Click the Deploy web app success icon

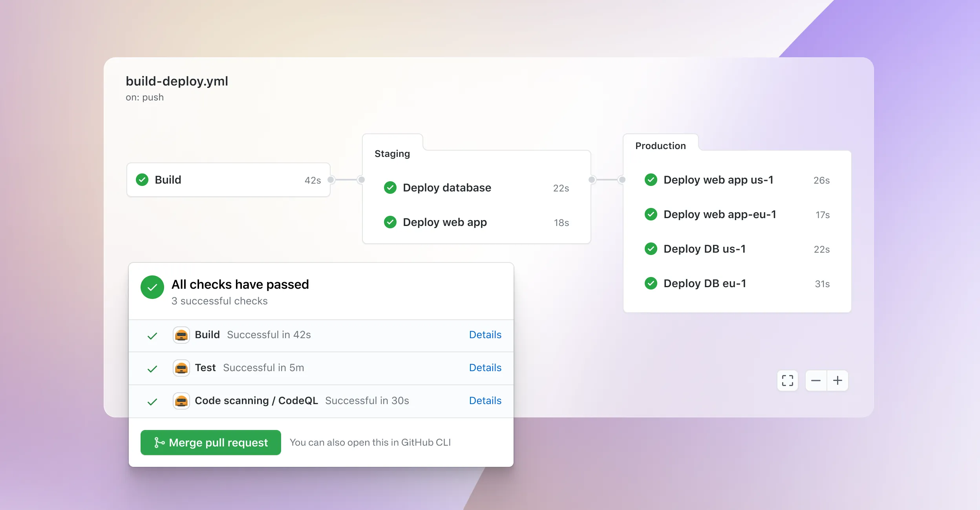click(390, 222)
